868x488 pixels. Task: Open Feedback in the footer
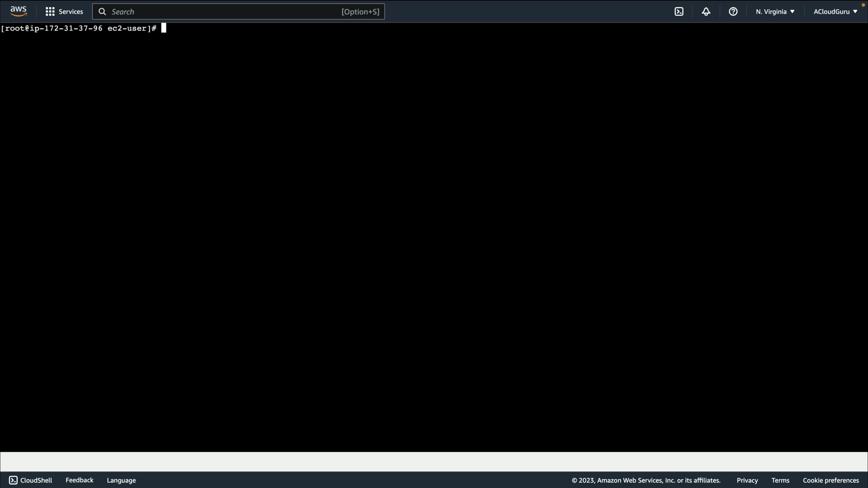pos(80,480)
